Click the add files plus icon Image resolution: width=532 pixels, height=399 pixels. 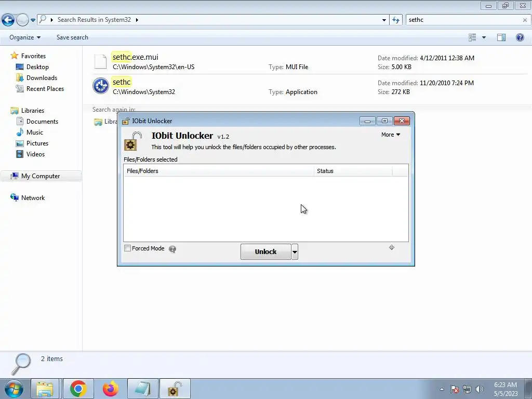pos(392,248)
